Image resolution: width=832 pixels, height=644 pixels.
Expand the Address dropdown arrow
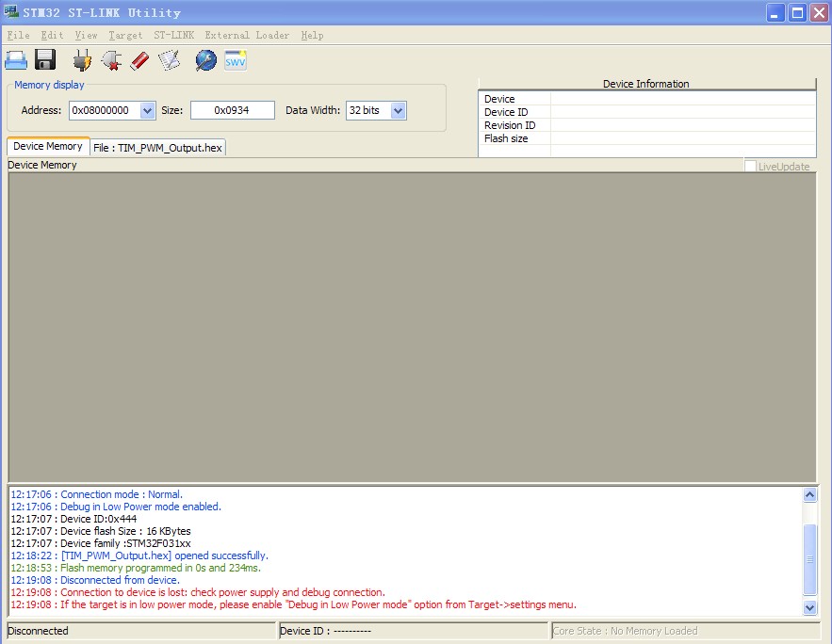(148, 111)
